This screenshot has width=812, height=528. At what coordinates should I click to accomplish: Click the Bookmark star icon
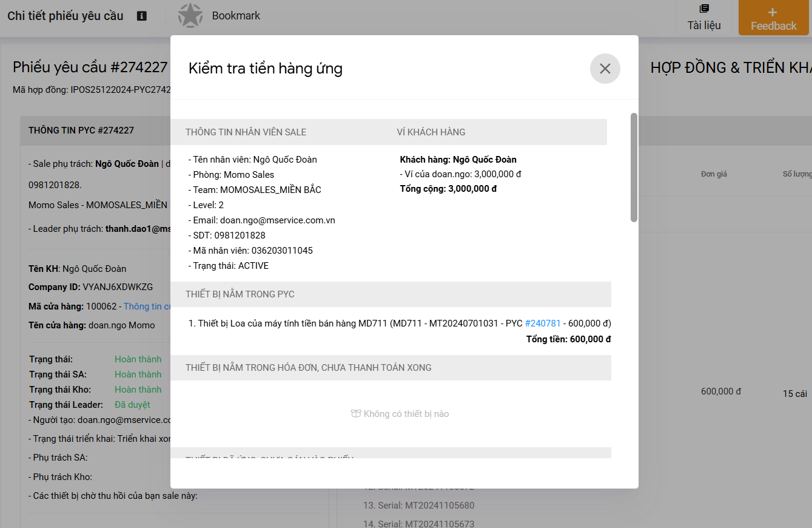(190, 16)
